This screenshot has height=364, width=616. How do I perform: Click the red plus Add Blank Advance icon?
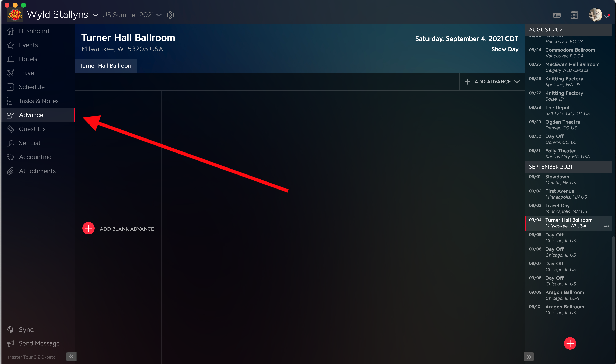pyautogui.click(x=88, y=228)
